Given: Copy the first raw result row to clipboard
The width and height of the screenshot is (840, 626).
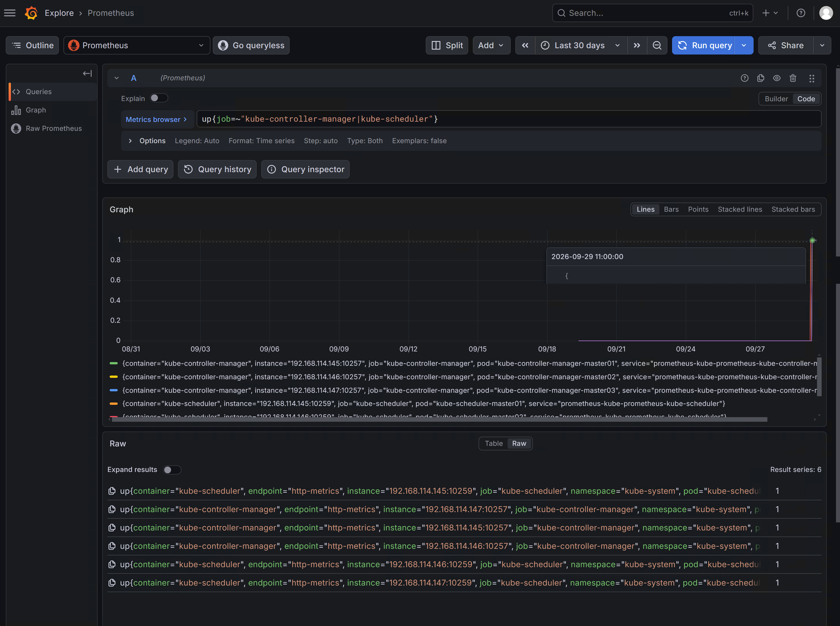Looking at the screenshot, I should (x=112, y=491).
